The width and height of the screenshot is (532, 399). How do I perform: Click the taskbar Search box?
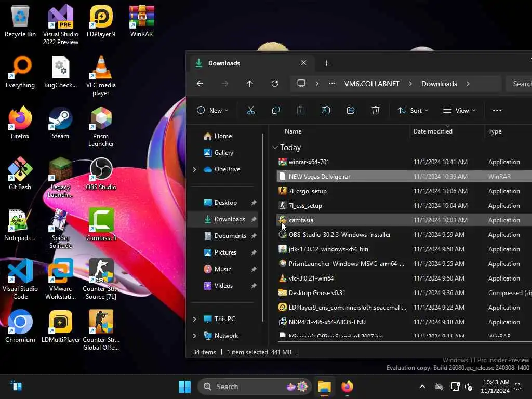tap(255, 387)
